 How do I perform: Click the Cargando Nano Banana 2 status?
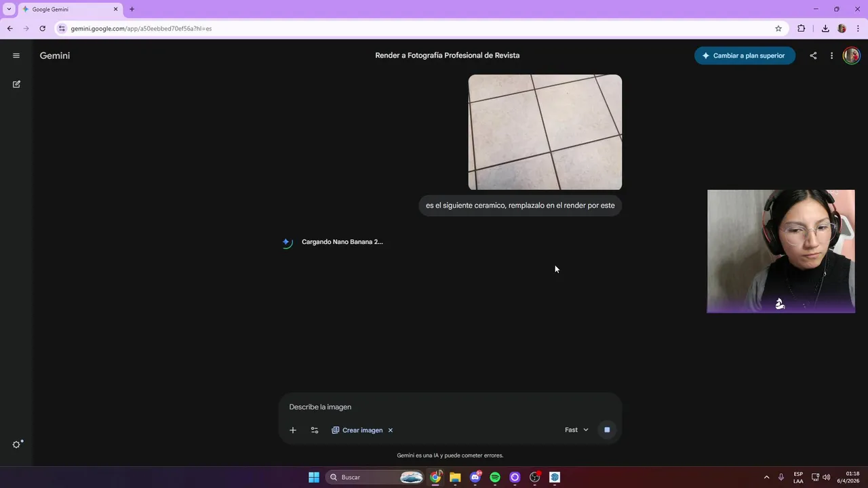point(342,242)
